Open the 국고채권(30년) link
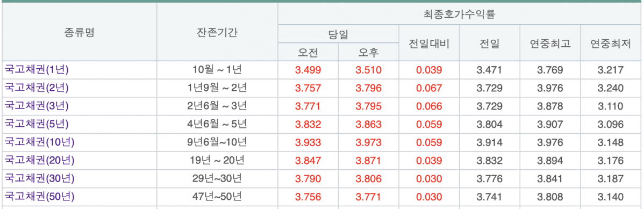The height and width of the screenshot is (209, 644). 39,178
